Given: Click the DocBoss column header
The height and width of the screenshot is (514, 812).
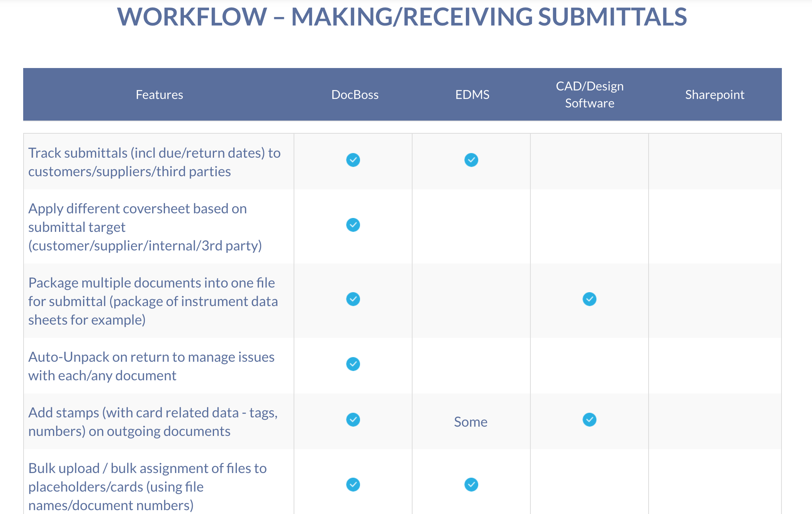Looking at the screenshot, I should (355, 95).
